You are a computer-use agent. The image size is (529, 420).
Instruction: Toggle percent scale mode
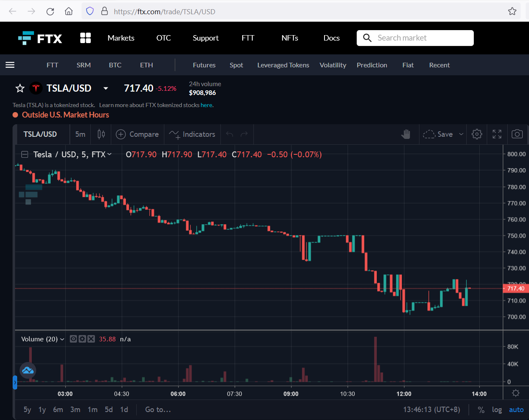point(481,410)
